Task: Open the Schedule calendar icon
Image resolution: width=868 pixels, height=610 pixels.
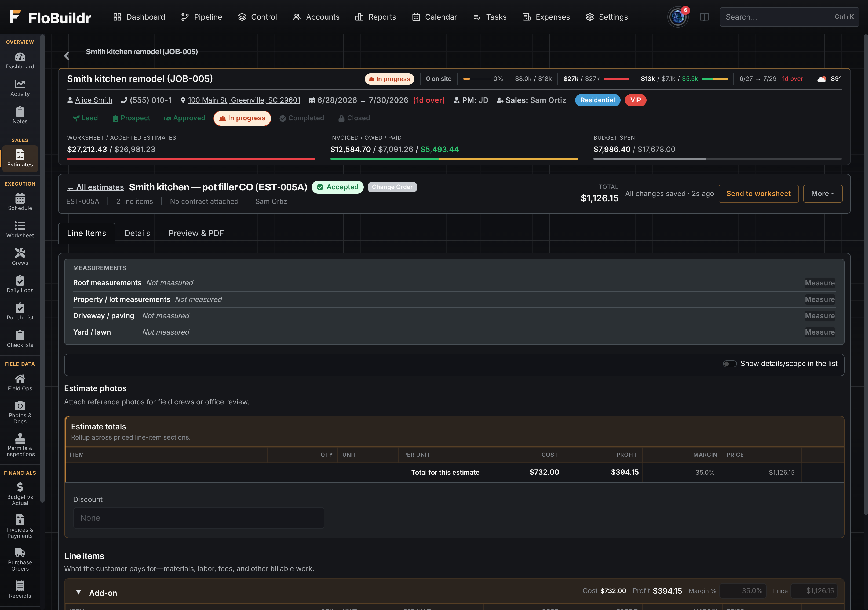Action: (20, 198)
